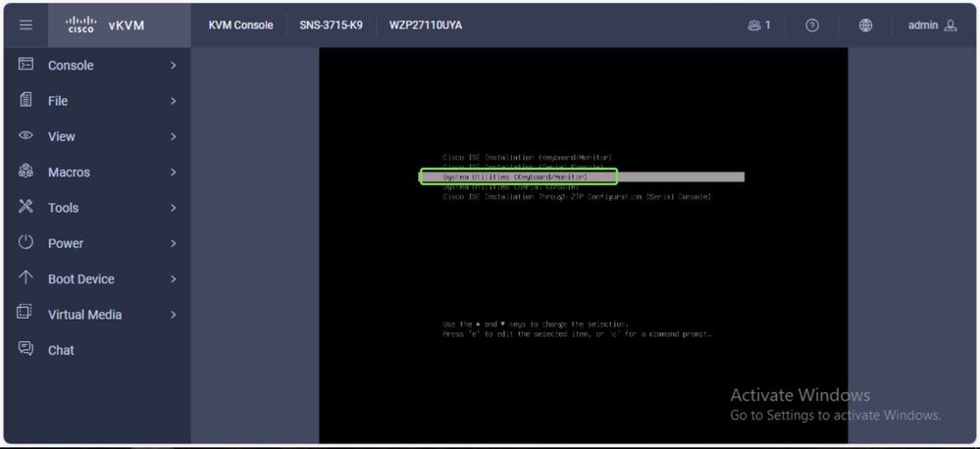
Task: Click the Power icon in the sidebar
Action: 26,242
